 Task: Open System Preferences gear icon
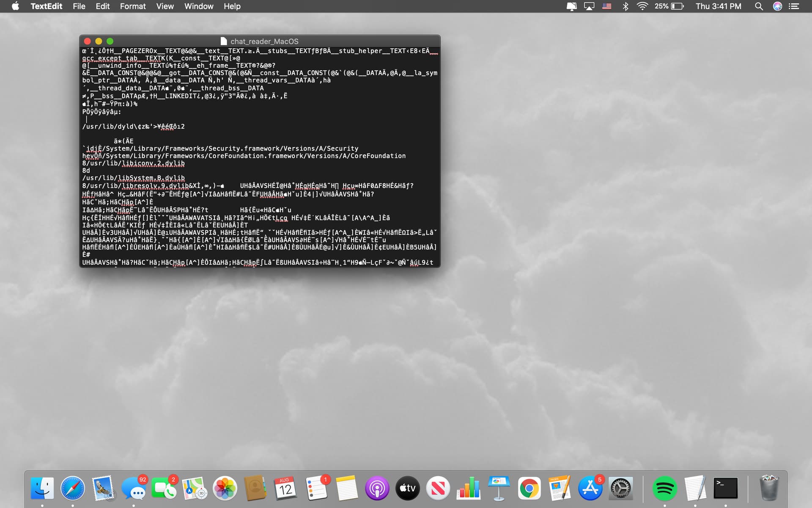coord(620,488)
